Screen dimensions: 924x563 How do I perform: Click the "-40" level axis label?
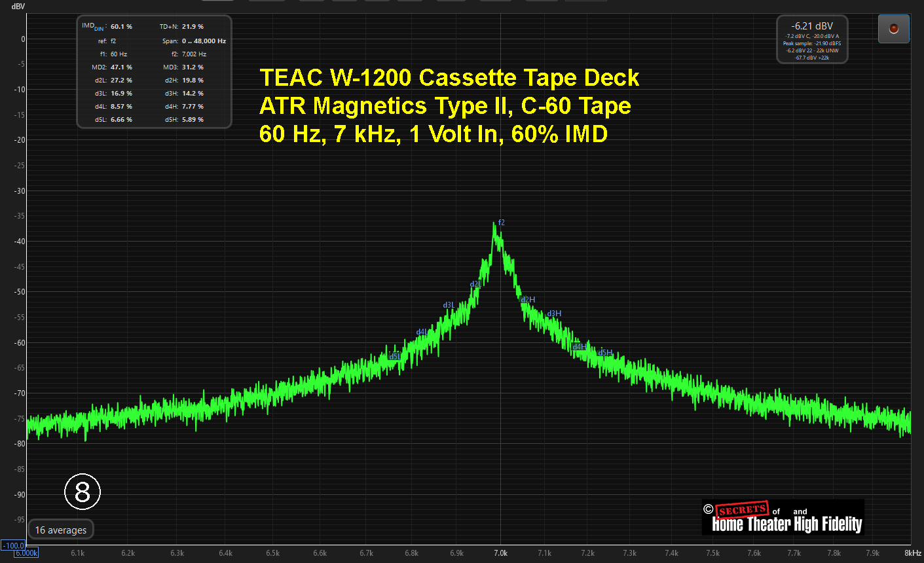(20, 242)
